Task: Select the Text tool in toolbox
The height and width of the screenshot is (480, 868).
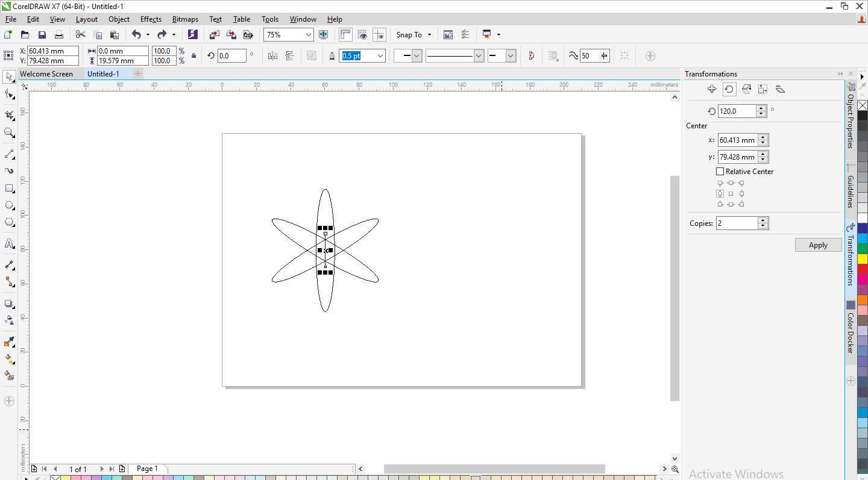Action: pos(9,244)
